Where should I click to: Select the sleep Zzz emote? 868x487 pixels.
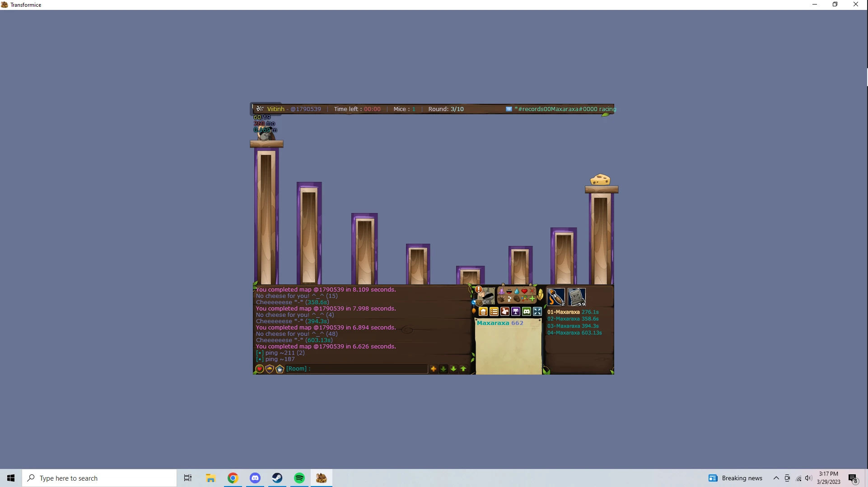click(x=509, y=299)
